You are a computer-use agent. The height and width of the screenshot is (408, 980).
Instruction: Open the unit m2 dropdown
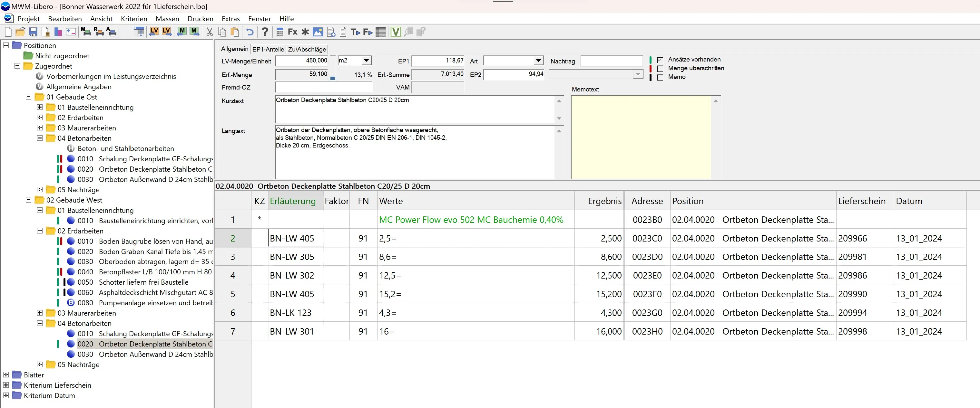point(366,61)
